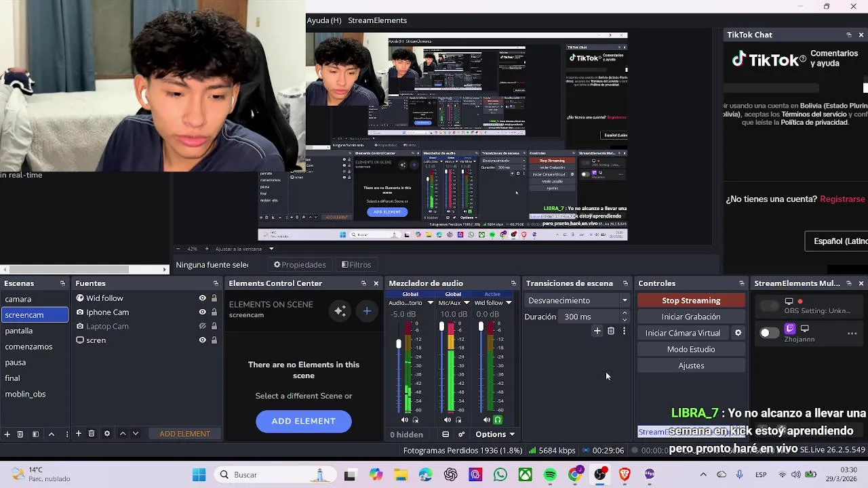This screenshot has height=488, width=868.
Task: Select the camara scene
Action: (x=35, y=299)
